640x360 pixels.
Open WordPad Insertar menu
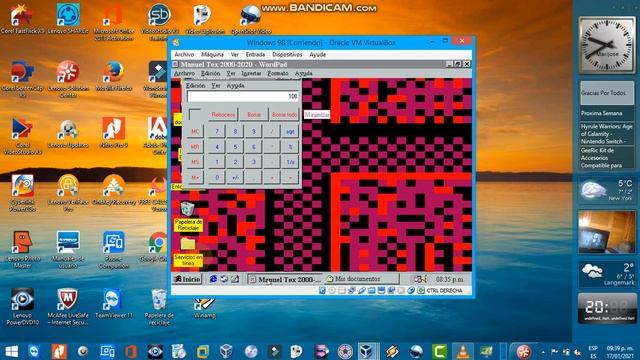point(251,73)
